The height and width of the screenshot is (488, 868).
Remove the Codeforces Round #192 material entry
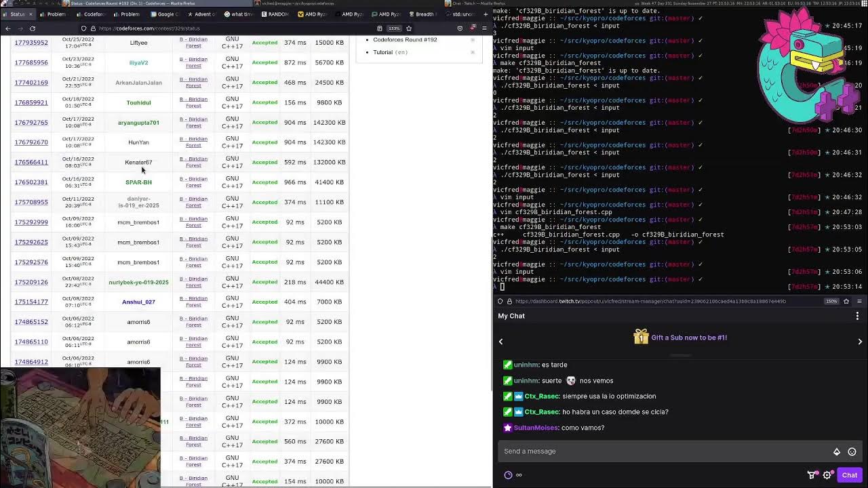coord(473,39)
